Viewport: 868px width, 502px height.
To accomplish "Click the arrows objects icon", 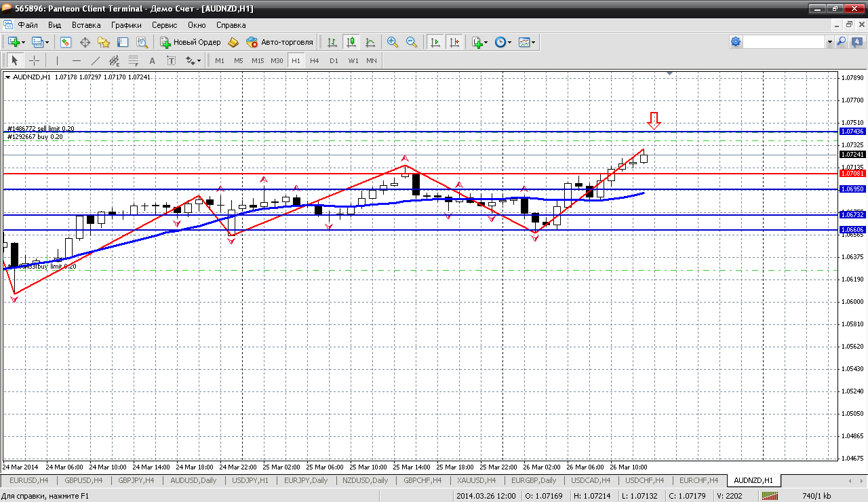I will pos(190,60).
